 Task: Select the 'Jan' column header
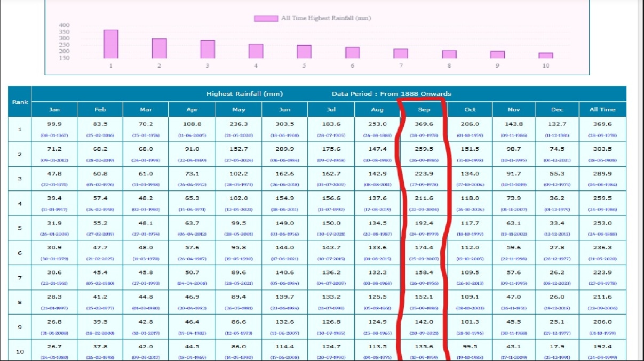point(54,109)
